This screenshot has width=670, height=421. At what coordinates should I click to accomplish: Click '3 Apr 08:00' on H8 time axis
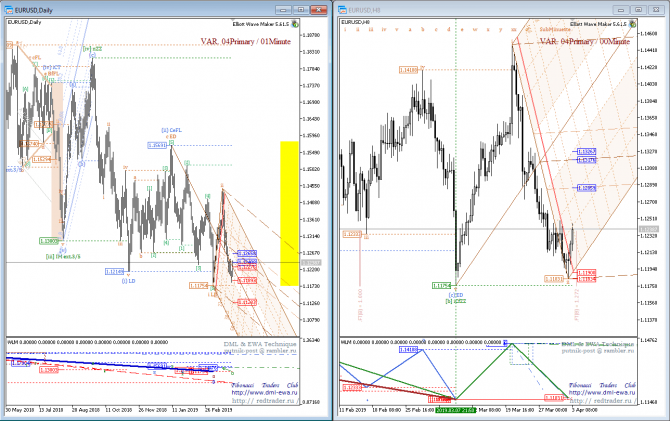(585, 410)
